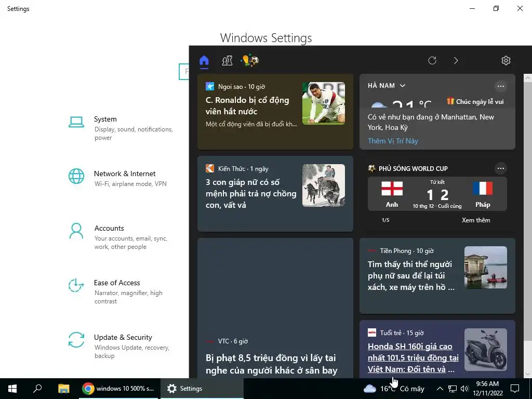Open File Explorer from taskbar
This screenshot has width=532, height=399.
[x=63, y=389]
